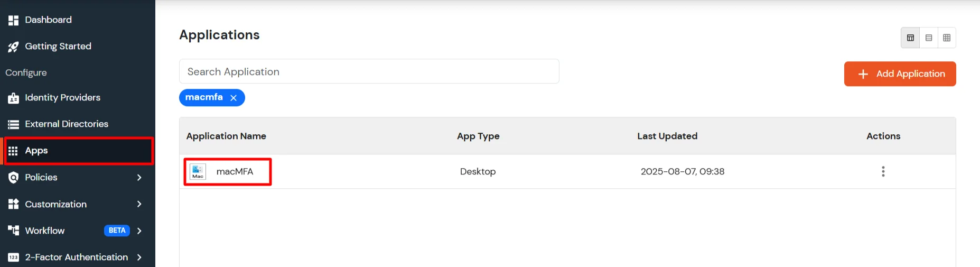Viewport: 980px width, 267px height.
Task: Click the App Type column header
Action: tap(478, 136)
